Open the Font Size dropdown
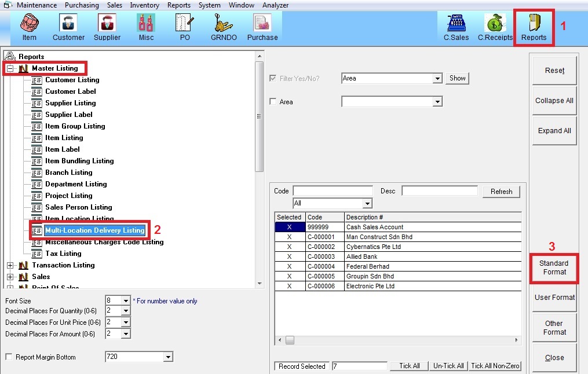The image size is (588, 374). tap(126, 300)
